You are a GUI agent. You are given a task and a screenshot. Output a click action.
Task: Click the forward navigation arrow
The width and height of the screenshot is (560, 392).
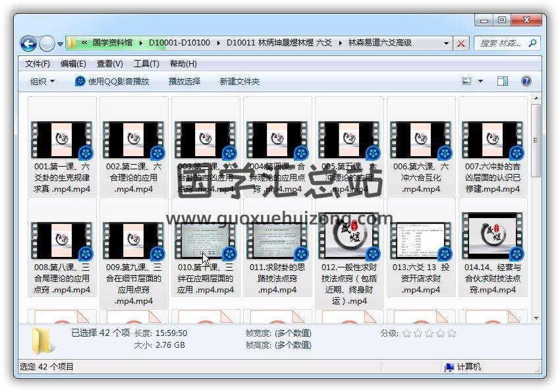pyautogui.click(x=47, y=44)
